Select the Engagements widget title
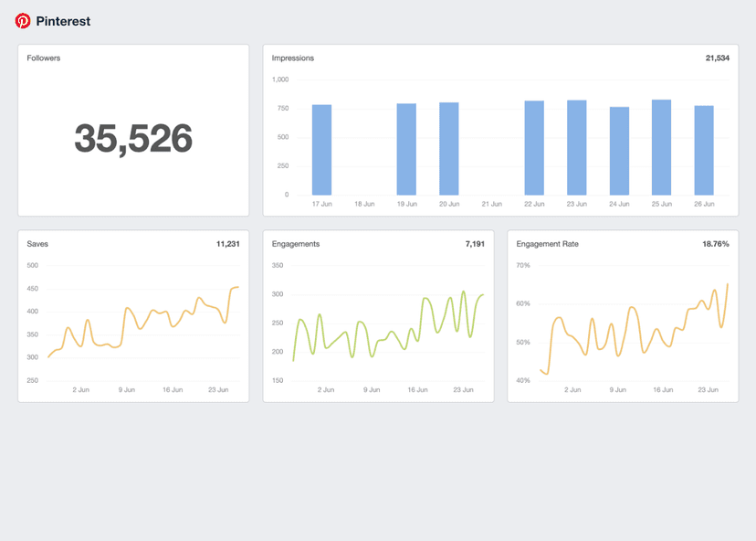Image resolution: width=756 pixels, height=541 pixels. coord(296,244)
